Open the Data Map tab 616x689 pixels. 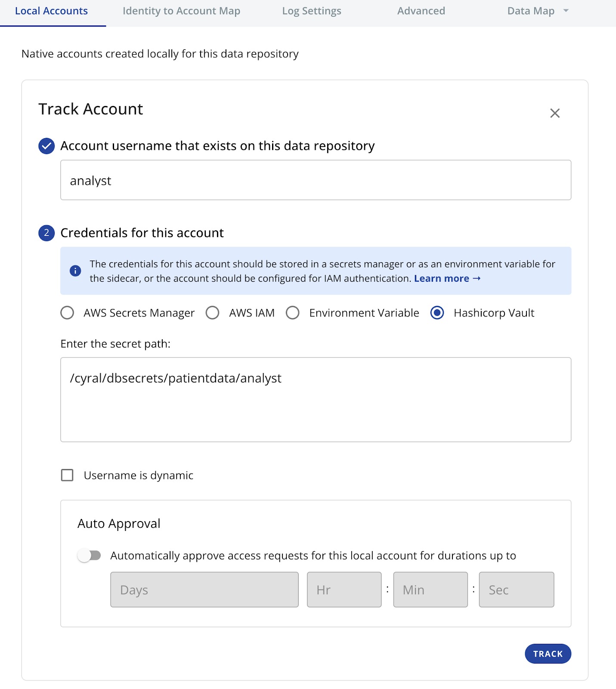click(531, 11)
